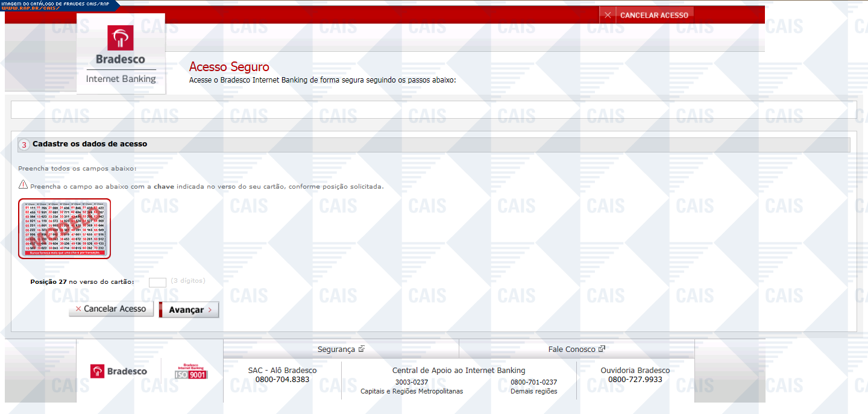Select Demais regiões number 0800-701-0237
Viewport: 868px width, 414px height.
pos(533,382)
